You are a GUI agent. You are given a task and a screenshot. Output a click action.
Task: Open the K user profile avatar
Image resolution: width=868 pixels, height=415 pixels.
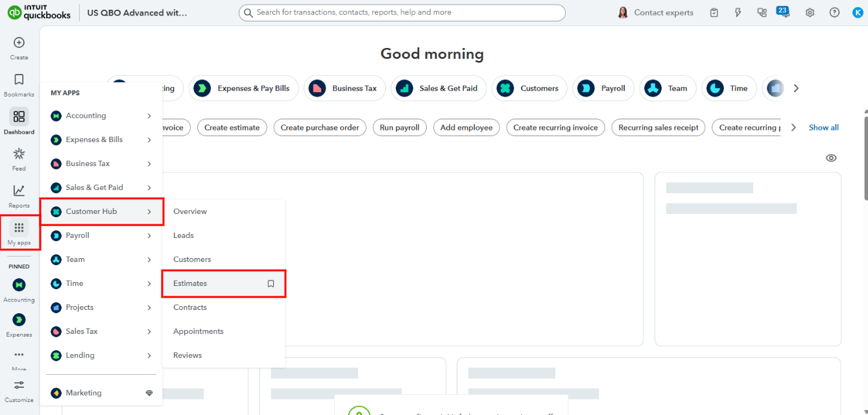858,12
